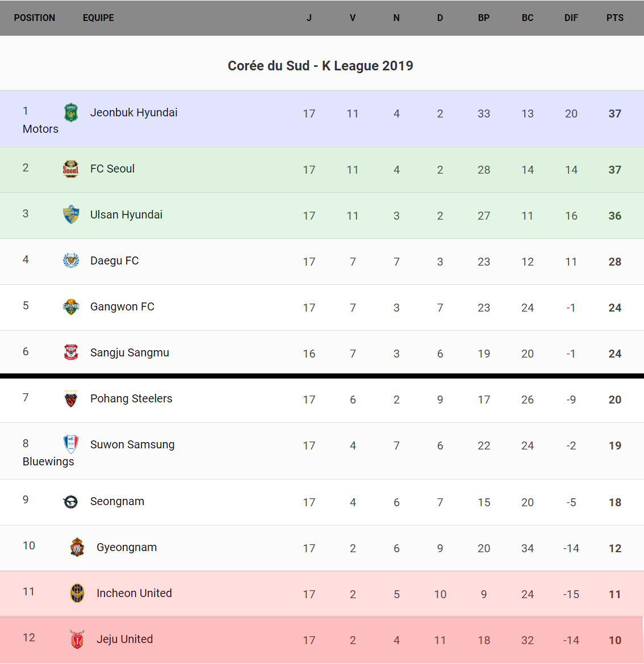Click the Incheon United club logo
This screenshot has height=664, width=644.
[x=77, y=594]
